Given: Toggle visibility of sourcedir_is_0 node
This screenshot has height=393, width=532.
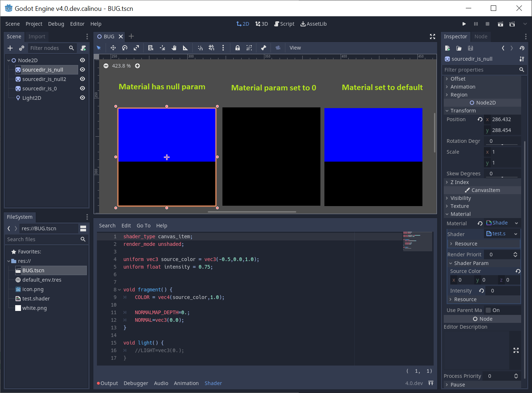Looking at the screenshot, I should (82, 88).
